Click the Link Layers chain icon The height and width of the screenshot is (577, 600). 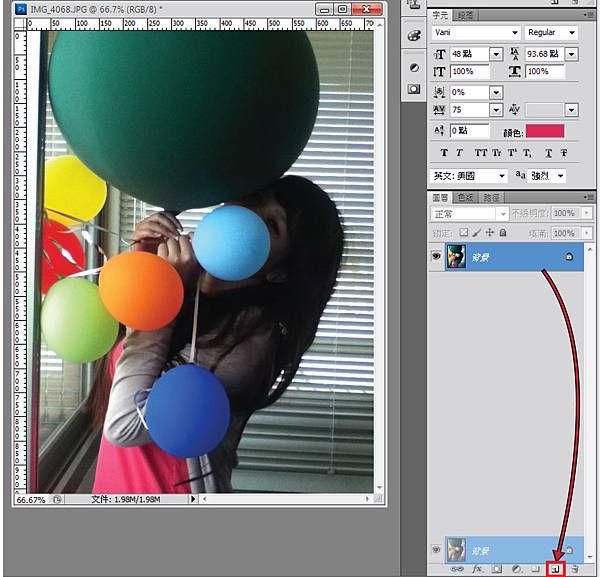459,568
